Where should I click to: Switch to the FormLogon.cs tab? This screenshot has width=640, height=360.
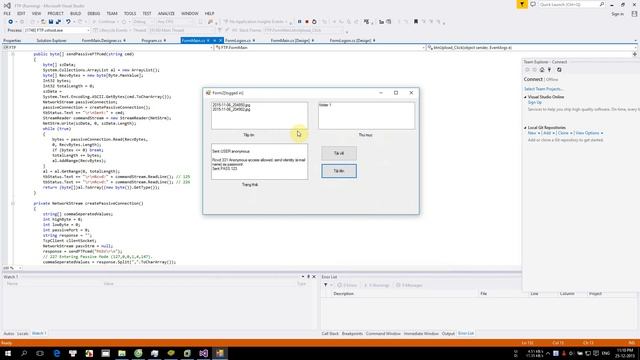pyautogui.click(x=238, y=40)
